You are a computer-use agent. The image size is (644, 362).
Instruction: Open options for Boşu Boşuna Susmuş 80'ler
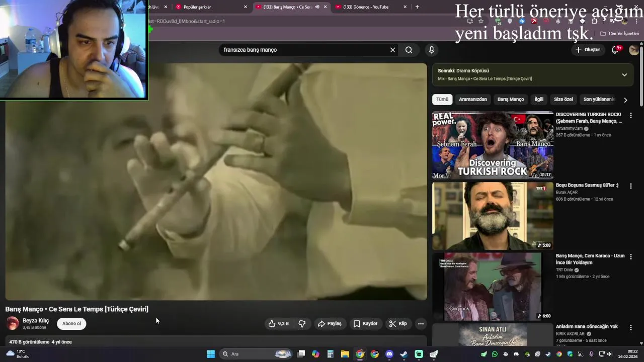coord(631,186)
